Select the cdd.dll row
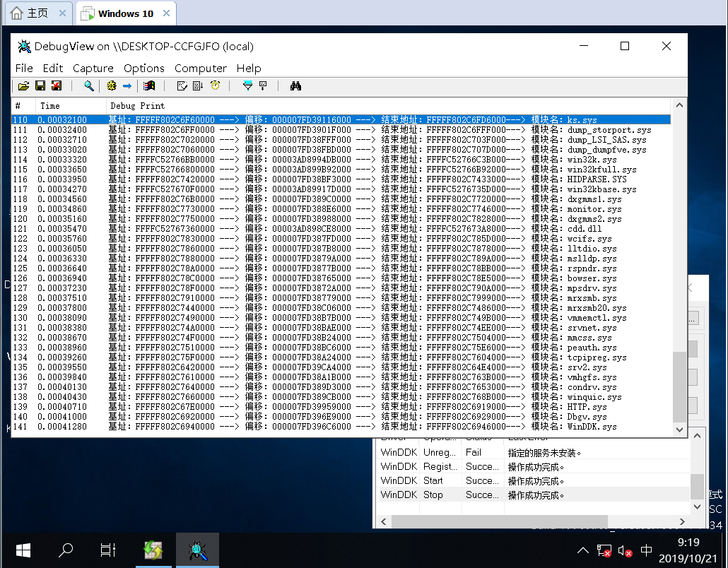This screenshot has height=568, width=728. tap(341, 229)
